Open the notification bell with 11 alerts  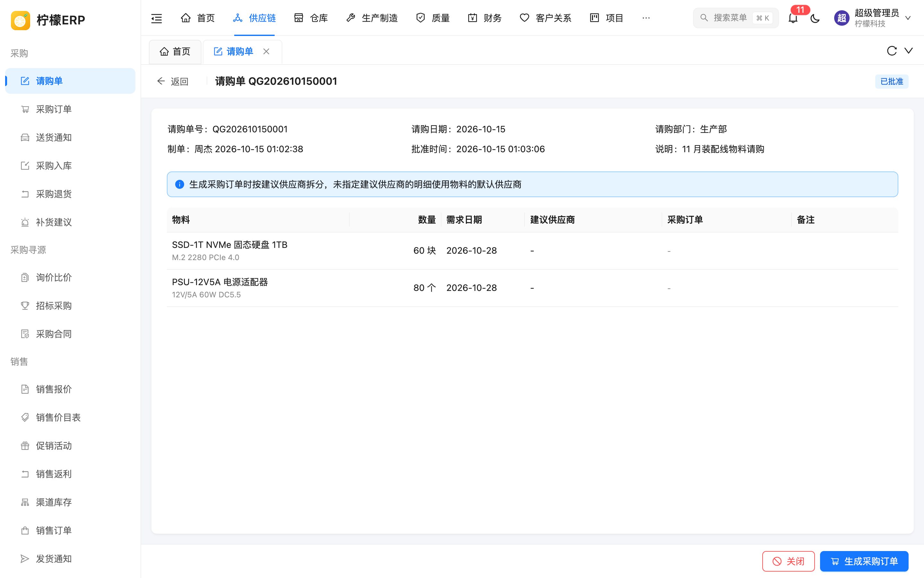[793, 18]
